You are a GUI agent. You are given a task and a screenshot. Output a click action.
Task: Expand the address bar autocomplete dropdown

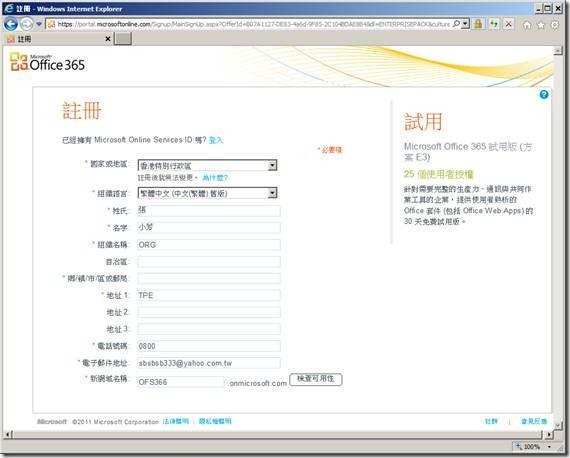pos(465,24)
